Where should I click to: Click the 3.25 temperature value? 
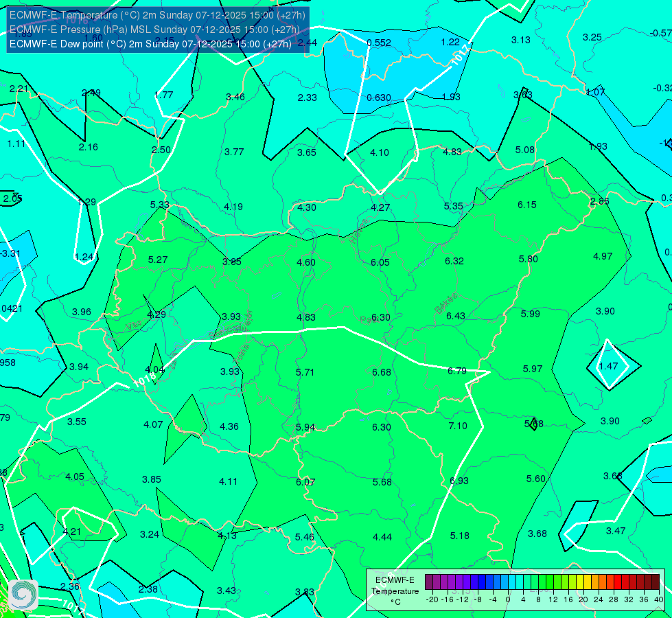(592, 38)
